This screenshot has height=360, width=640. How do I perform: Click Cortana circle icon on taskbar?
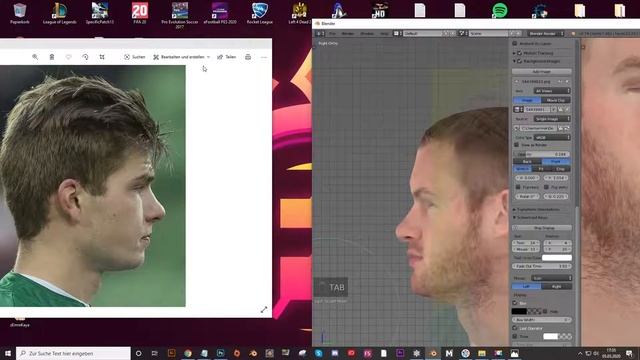[x=138, y=353]
